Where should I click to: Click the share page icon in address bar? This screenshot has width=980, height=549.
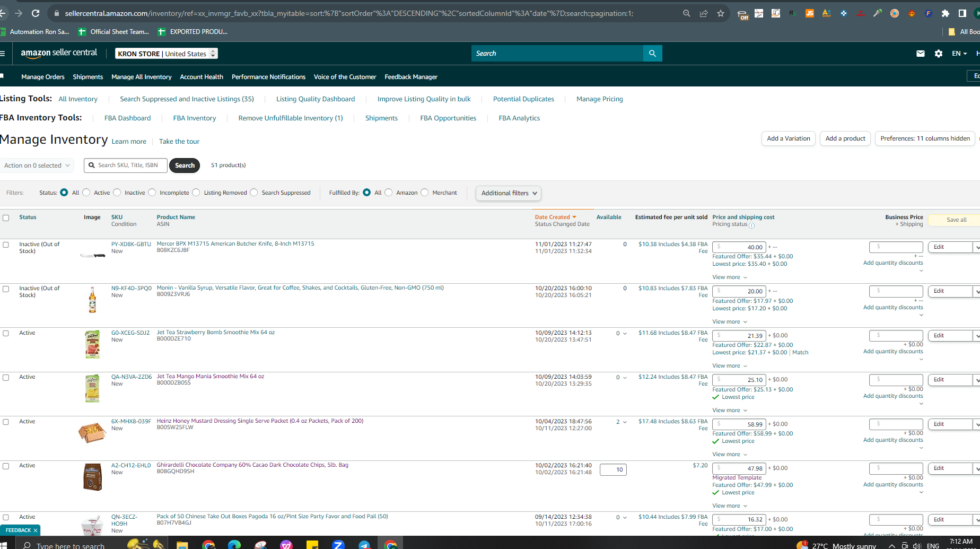(704, 13)
